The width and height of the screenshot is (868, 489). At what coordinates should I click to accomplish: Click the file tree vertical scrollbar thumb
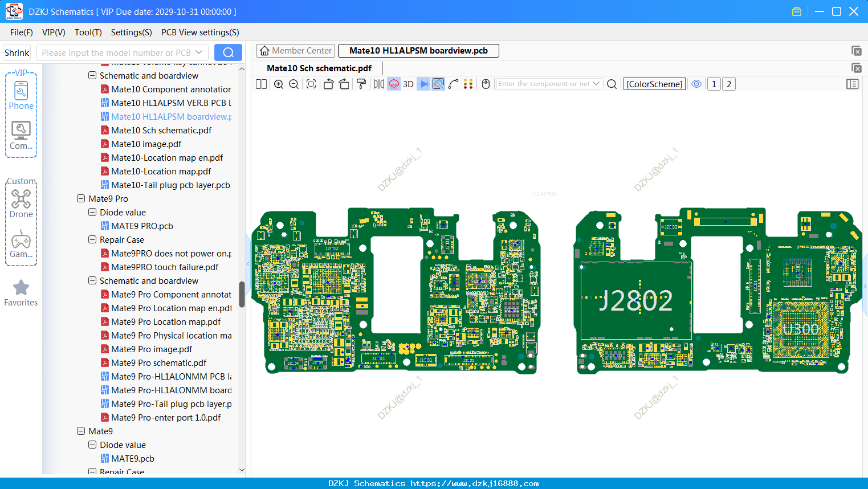(242, 294)
